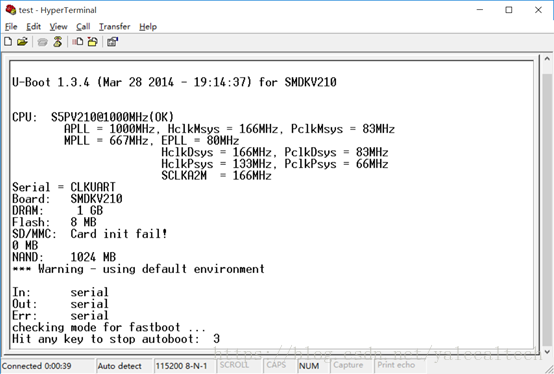This screenshot has width=554, height=374.
Task: Click the Call (connect) phone icon
Action: coord(42,42)
